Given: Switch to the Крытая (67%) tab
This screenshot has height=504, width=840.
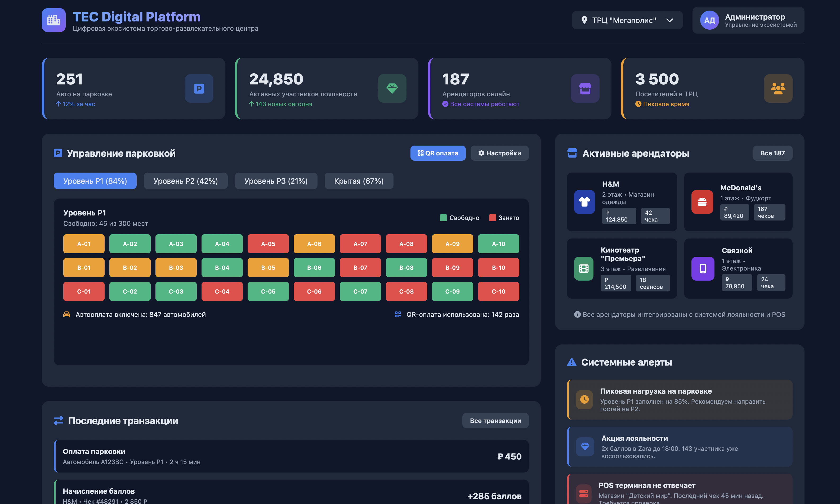Looking at the screenshot, I should click(359, 181).
